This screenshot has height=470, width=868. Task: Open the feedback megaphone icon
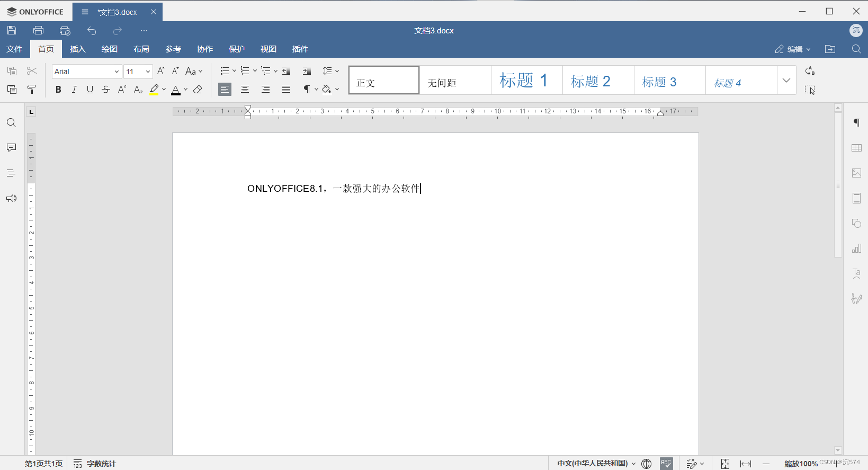[x=11, y=198]
